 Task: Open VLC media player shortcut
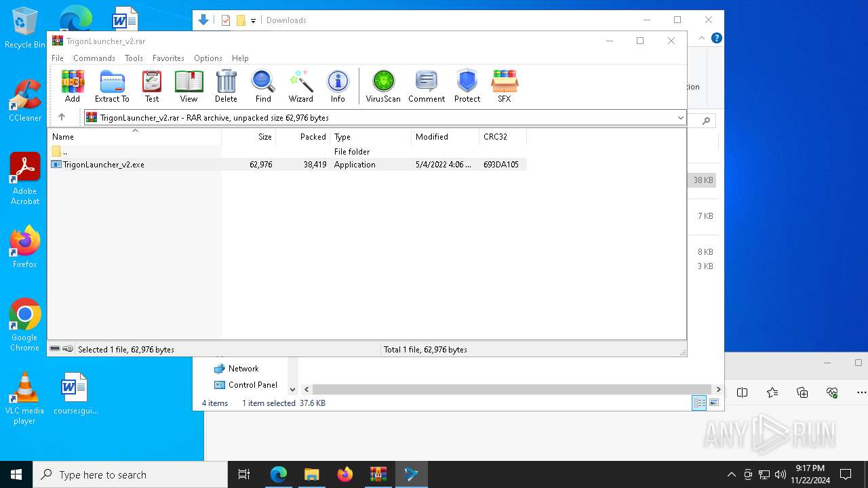[x=24, y=399]
